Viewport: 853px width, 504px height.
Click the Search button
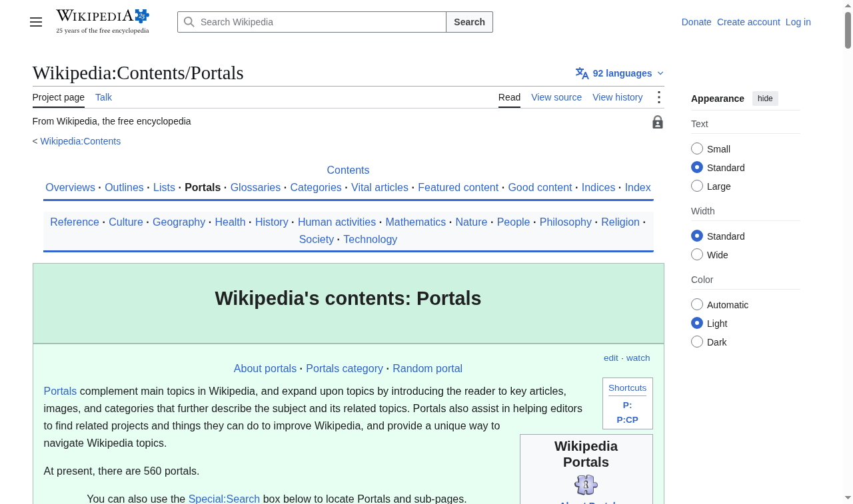pos(469,22)
